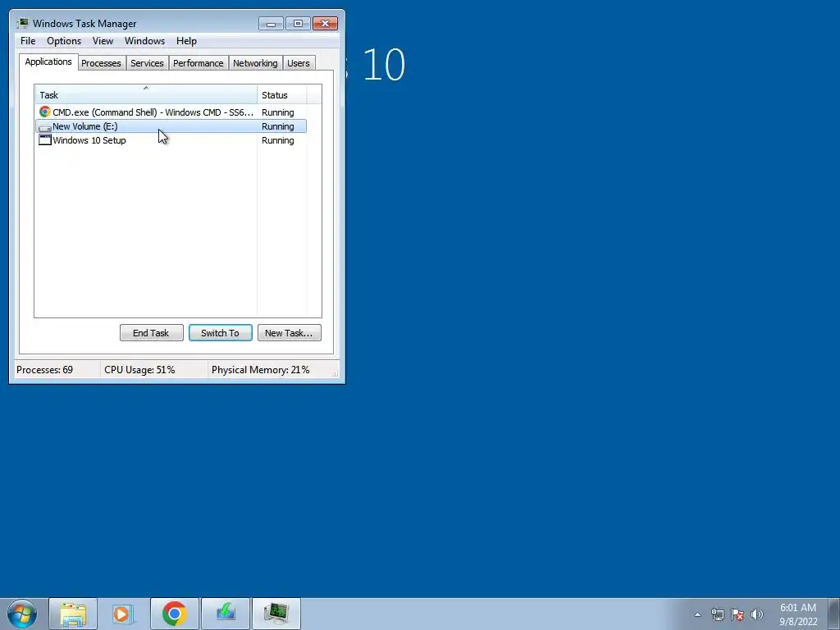Switch to the Services tab
Image resolution: width=840 pixels, height=630 pixels.
(x=147, y=63)
